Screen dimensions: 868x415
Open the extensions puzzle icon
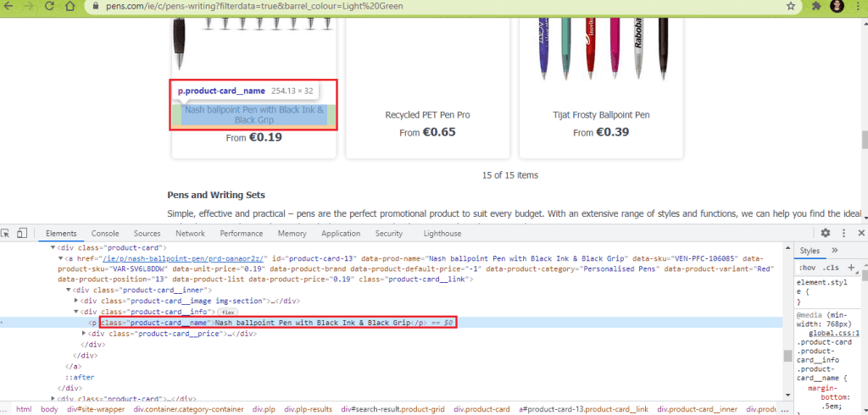coord(816,6)
